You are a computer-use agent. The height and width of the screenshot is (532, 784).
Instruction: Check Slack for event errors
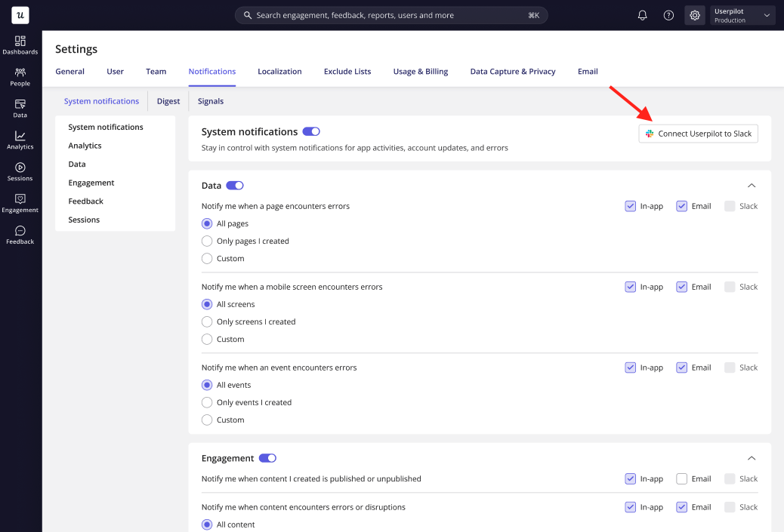pos(730,367)
